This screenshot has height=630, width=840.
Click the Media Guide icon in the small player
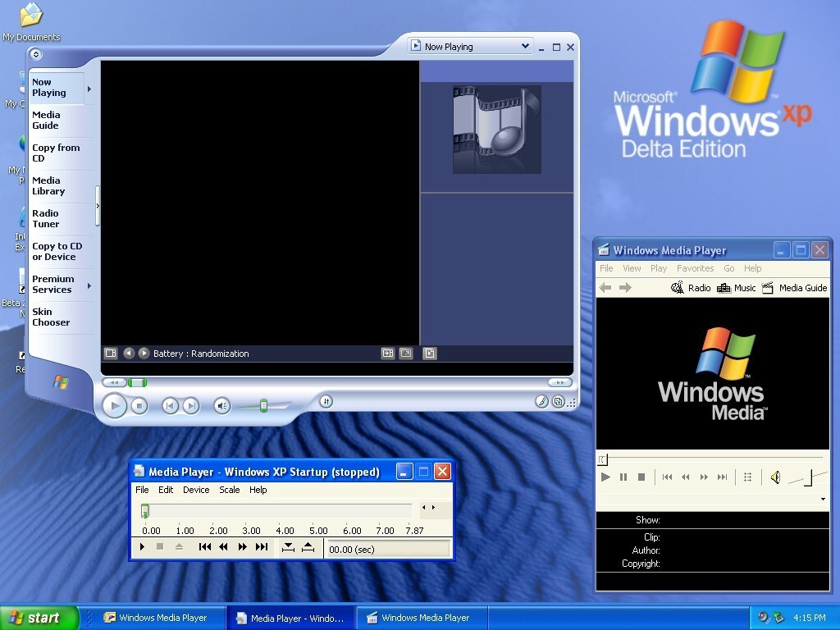pyautogui.click(x=767, y=287)
